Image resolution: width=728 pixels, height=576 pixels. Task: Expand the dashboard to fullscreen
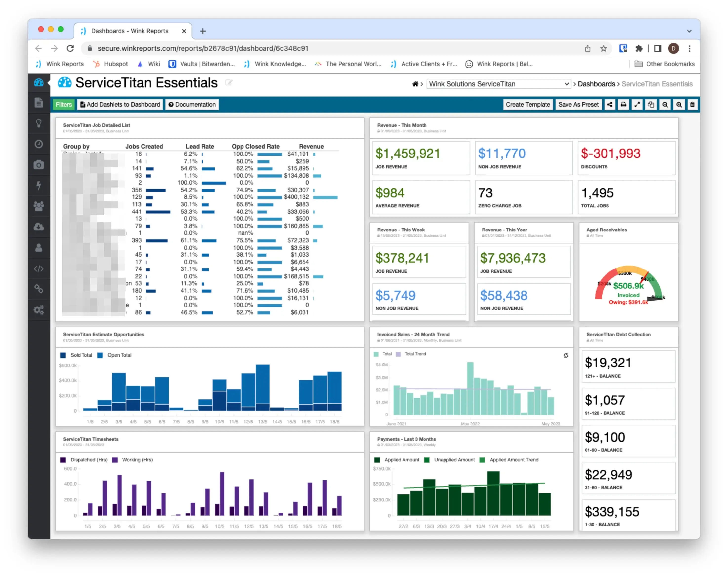(637, 105)
